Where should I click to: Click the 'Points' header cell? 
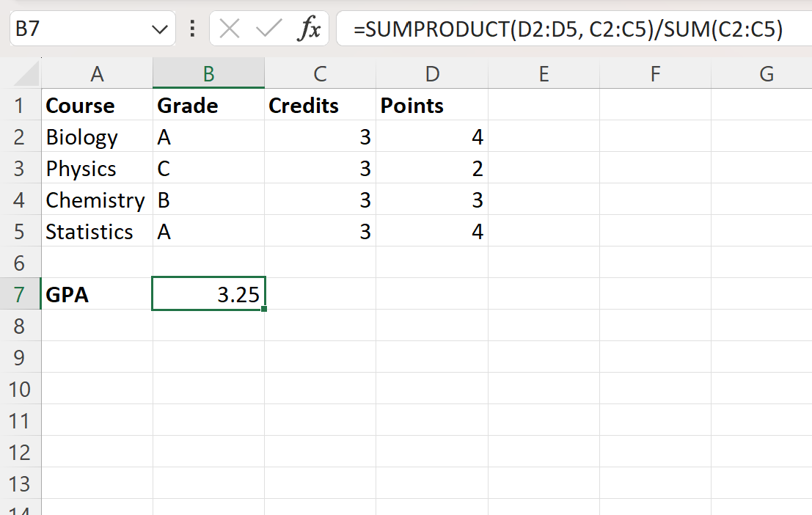pos(432,105)
